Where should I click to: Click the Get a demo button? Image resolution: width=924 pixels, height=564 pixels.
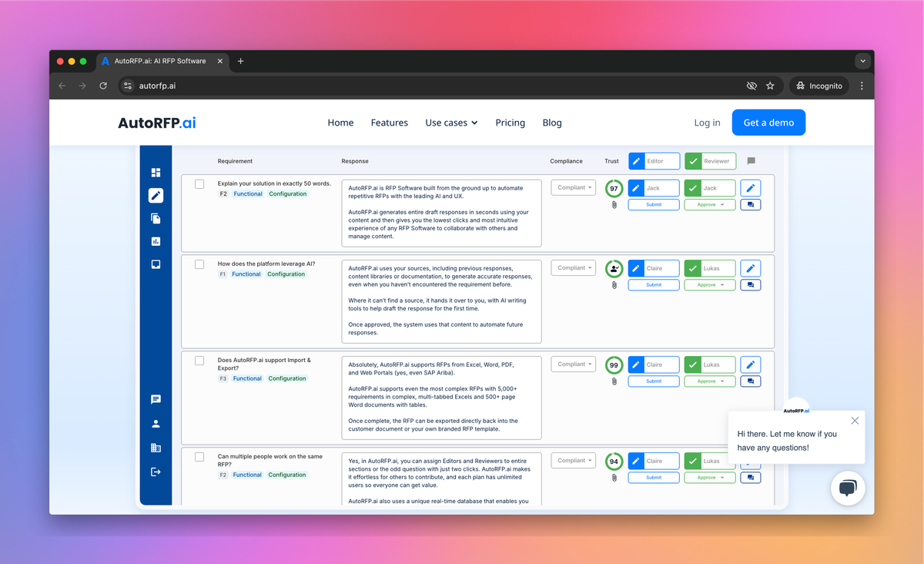[768, 123]
